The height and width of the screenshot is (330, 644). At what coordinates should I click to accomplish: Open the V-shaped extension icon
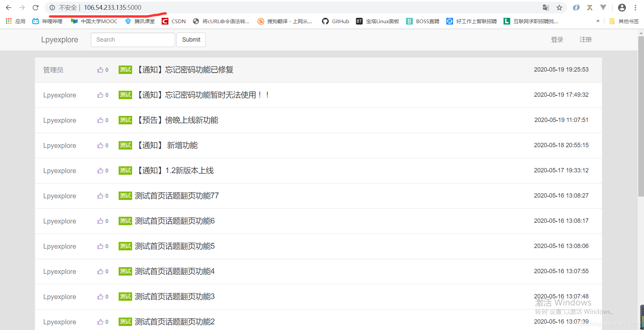[x=603, y=7]
